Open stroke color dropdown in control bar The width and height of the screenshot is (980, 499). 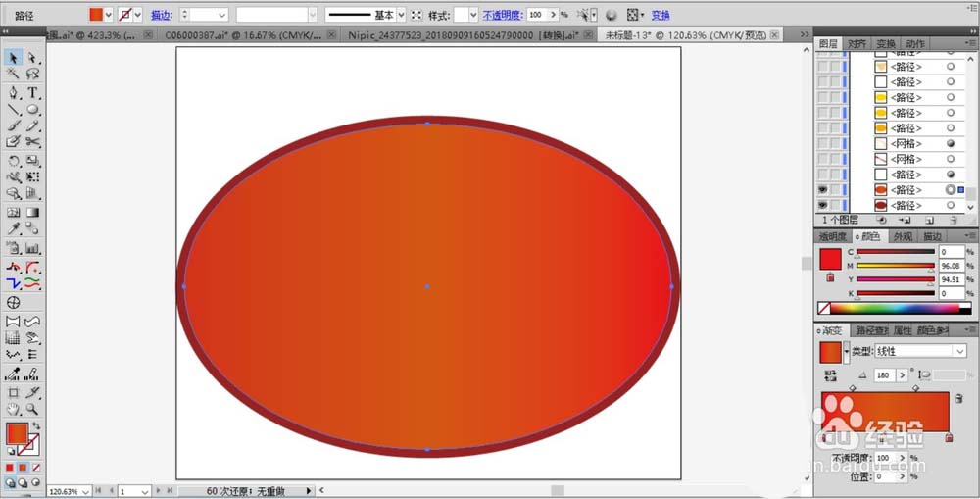[x=137, y=15]
